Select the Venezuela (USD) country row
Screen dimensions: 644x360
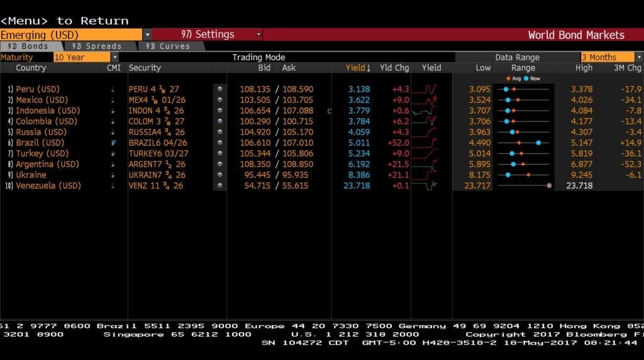point(48,185)
